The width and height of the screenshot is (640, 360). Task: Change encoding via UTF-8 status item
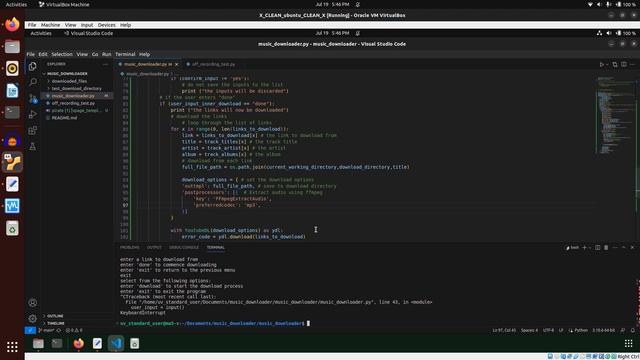tap(549, 330)
